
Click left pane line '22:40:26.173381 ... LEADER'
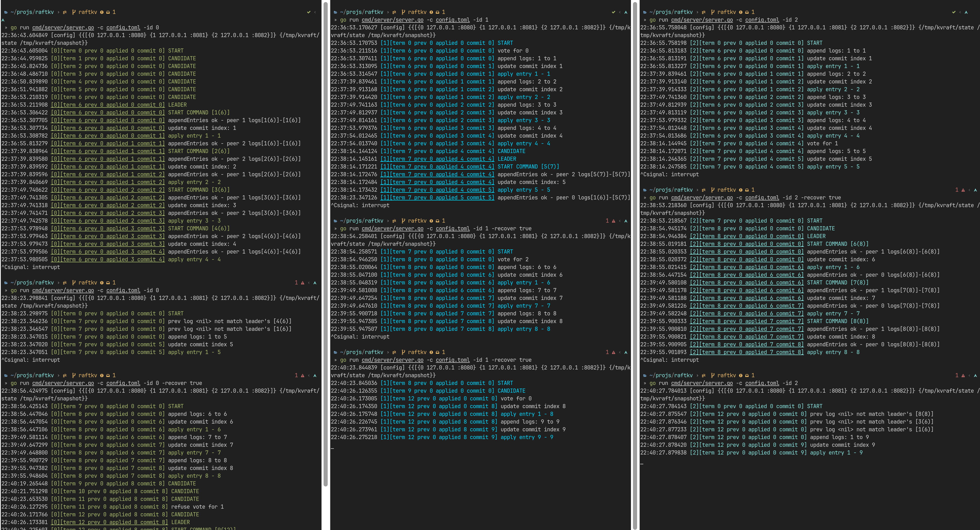[x=96, y=523]
